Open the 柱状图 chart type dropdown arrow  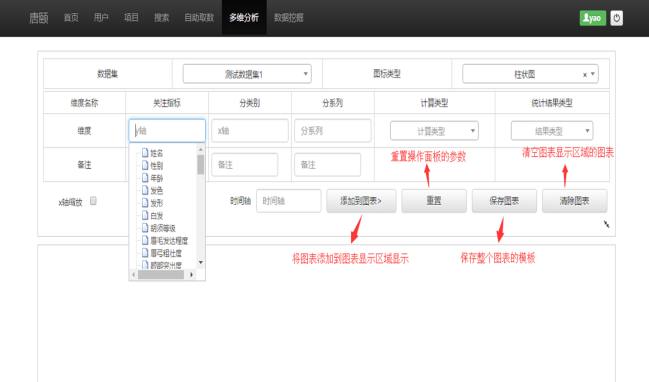[x=593, y=74]
